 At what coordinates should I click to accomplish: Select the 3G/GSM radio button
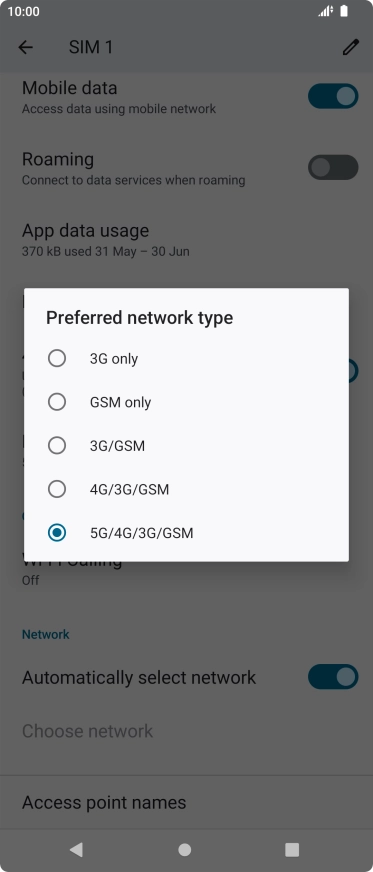click(57, 445)
